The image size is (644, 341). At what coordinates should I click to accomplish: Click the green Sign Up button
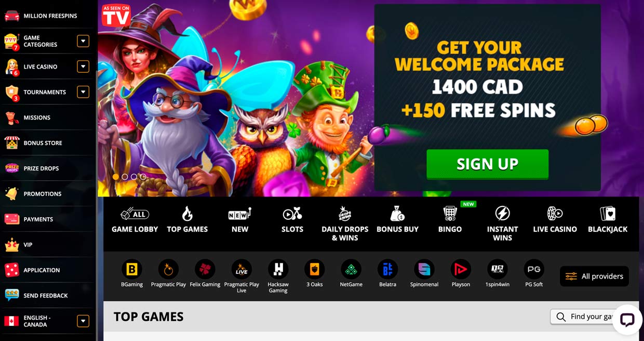click(487, 164)
